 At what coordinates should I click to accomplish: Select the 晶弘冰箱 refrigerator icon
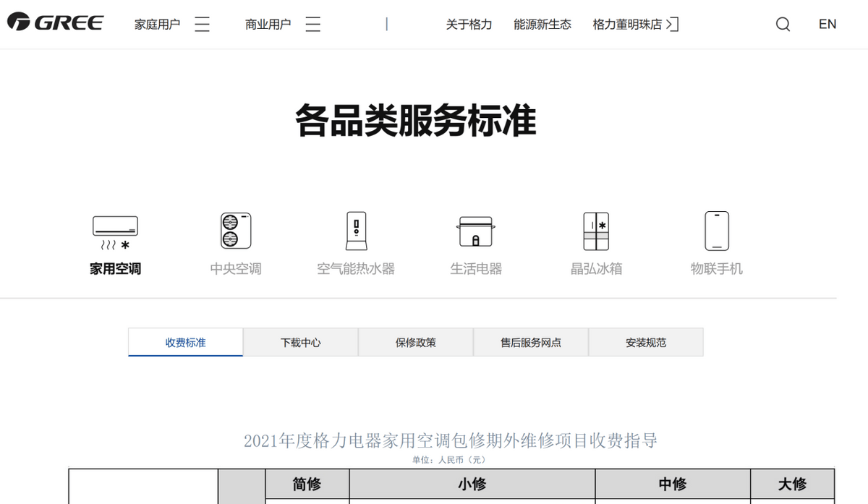(596, 231)
